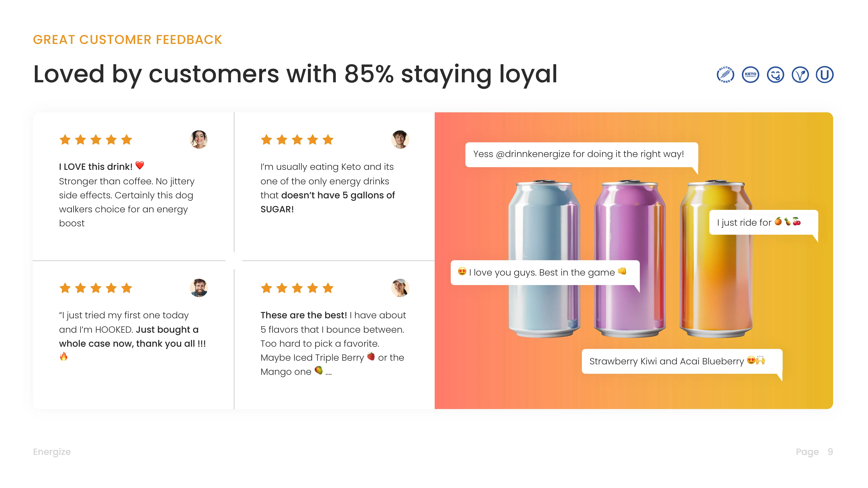Screen dimensions: 868x488
Task: Click the fire emoji in the HOOKED review
Action: click(63, 356)
